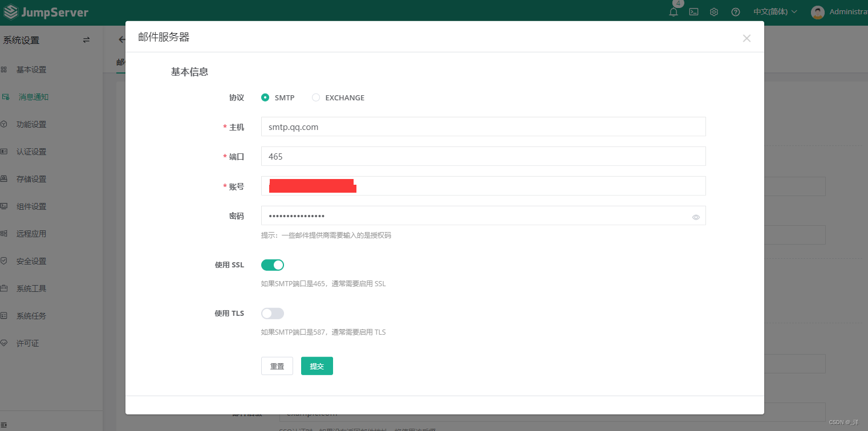
Task: Select the SMTP protocol radio button
Action: point(265,97)
